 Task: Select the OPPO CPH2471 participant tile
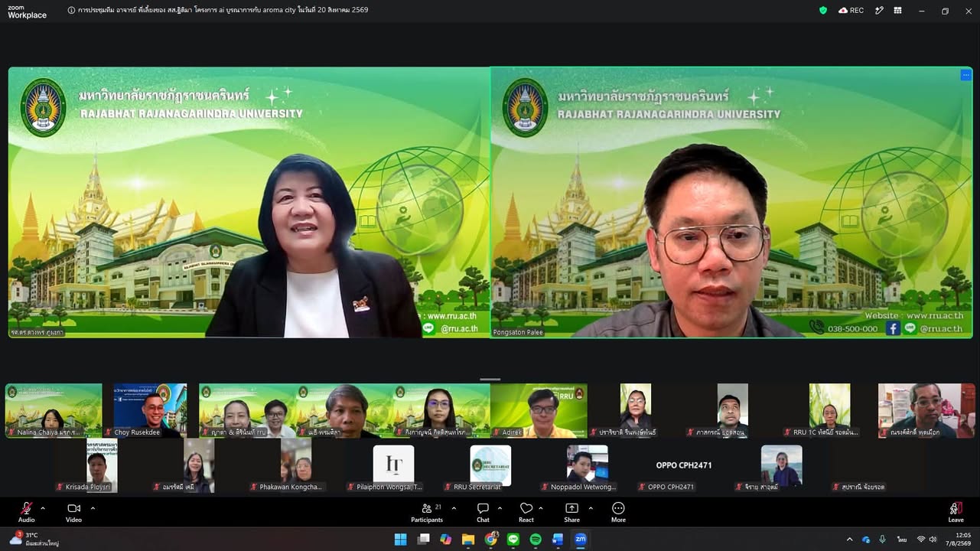pyautogui.click(x=684, y=465)
